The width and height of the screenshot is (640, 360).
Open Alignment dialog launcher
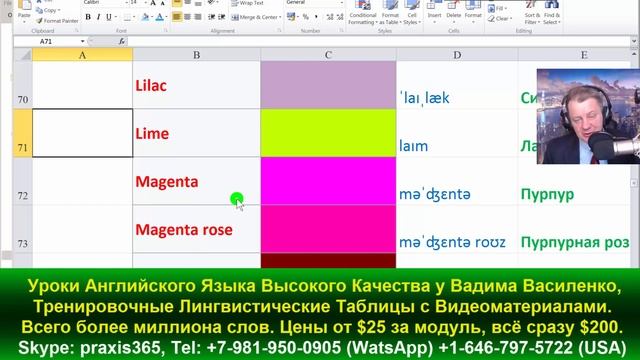[279, 31]
